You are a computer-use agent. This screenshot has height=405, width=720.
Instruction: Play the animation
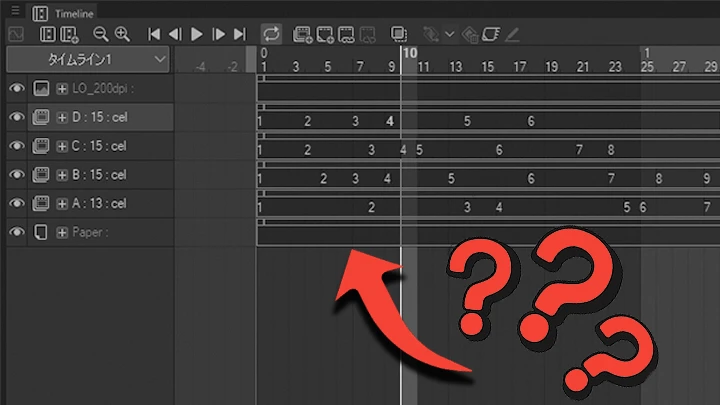[197, 34]
